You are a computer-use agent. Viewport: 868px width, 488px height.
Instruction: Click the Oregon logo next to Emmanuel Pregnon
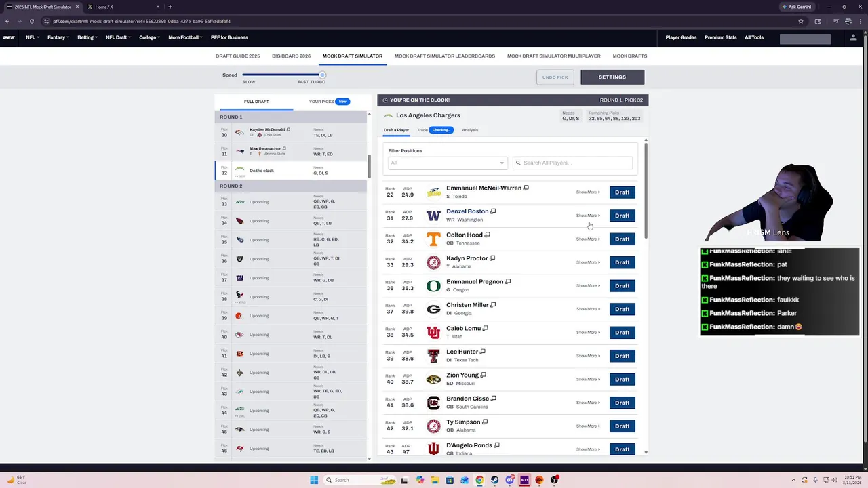pyautogui.click(x=433, y=285)
